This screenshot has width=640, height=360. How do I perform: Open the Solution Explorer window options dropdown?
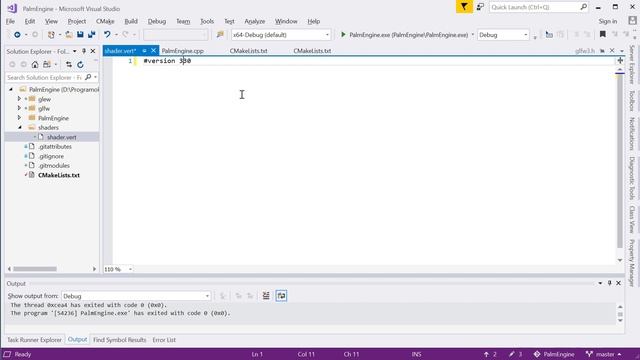pyautogui.click(x=75, y=51)
